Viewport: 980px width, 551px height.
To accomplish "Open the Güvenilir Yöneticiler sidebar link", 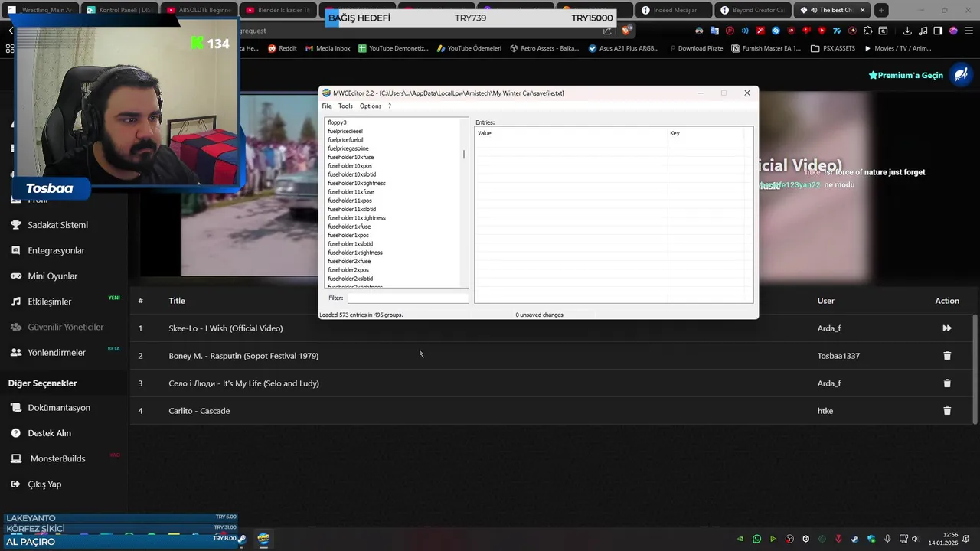I will pyautogui.click(x=65, y=327).
